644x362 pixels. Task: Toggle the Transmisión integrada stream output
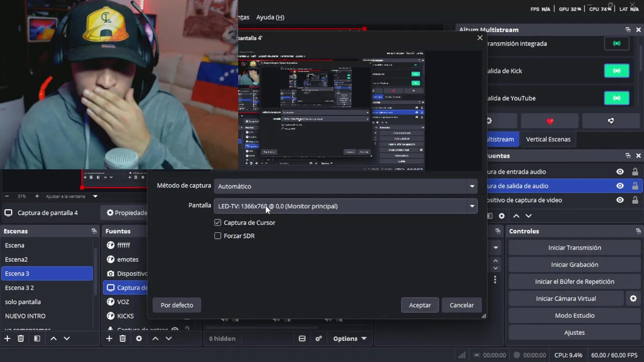click(617, 43)
